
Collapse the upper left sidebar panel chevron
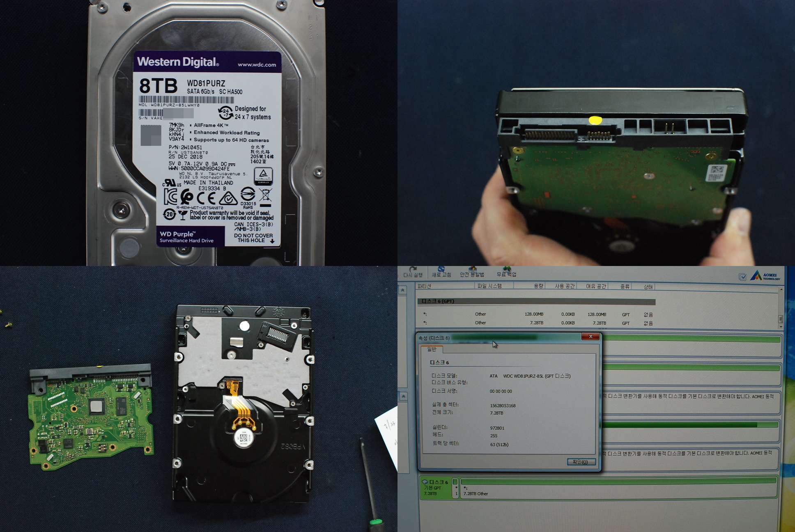pyautogui.click(x=402, y=290)
